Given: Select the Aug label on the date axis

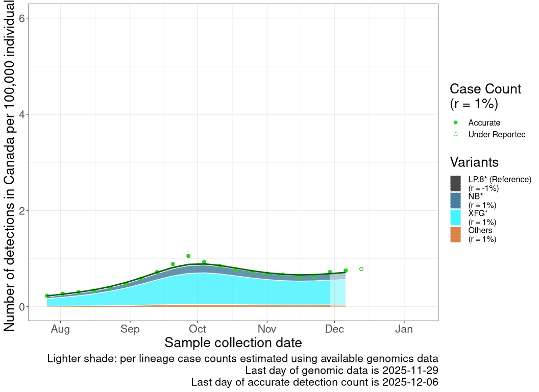Looking at the screenshot, I should click(x=60, y=329).
